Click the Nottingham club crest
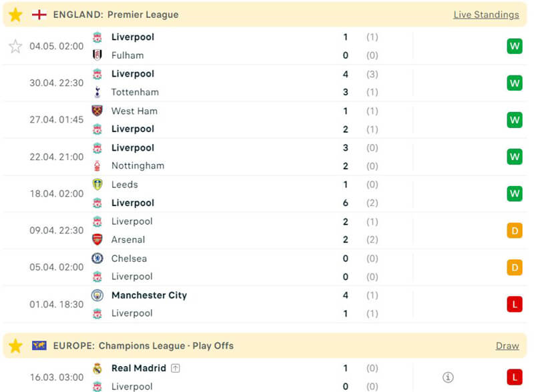The height and width of the screenshot is (392, 534). 97,166
